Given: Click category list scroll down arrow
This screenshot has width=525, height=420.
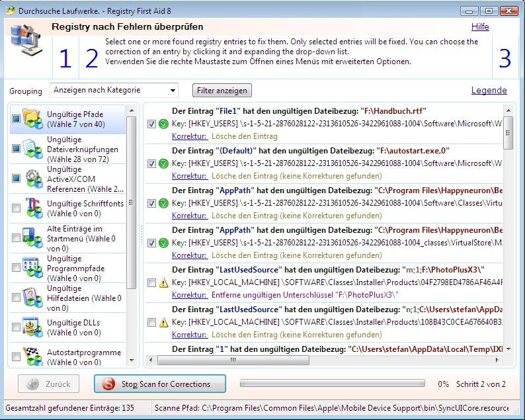Looking at the screenshot, I should (131, 360).
